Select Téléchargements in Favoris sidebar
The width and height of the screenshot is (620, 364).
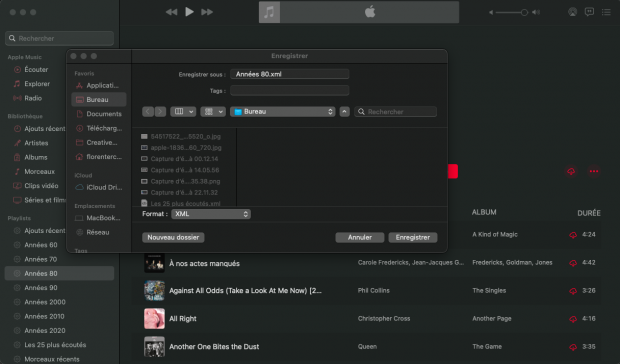click(99, 128)
